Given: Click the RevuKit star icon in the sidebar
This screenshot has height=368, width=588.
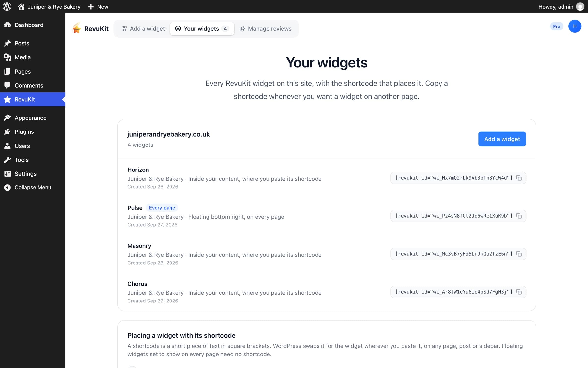Looking at the screenshot, I should coord(7,99).
